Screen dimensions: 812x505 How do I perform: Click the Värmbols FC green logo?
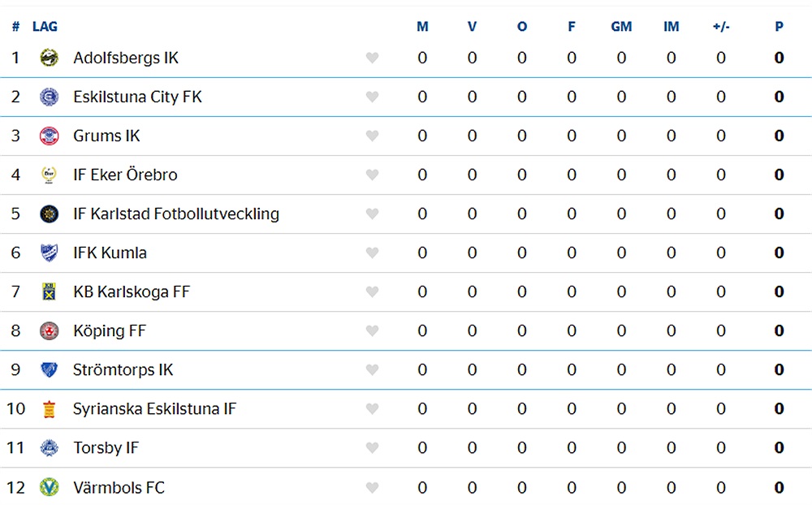[x=50, y=487]
